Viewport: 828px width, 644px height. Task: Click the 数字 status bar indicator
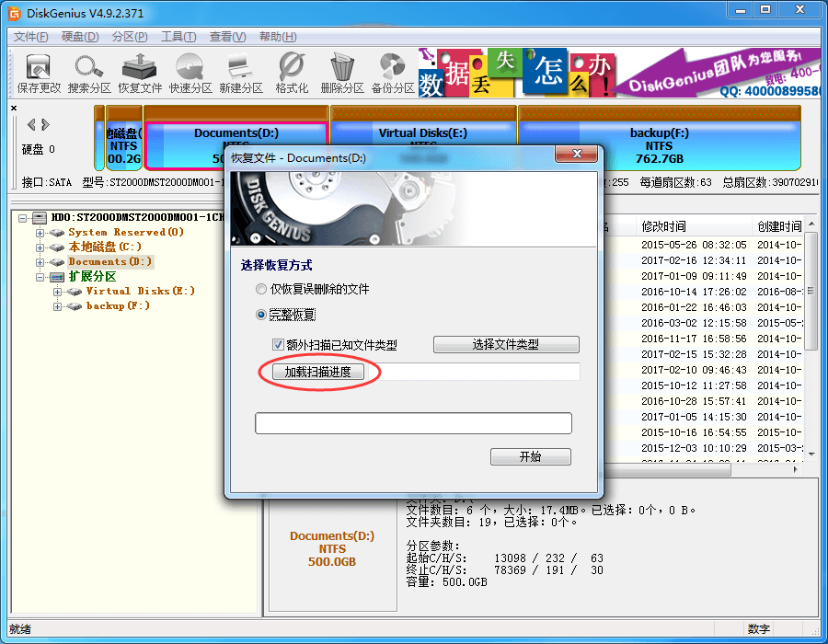[759, 629]
